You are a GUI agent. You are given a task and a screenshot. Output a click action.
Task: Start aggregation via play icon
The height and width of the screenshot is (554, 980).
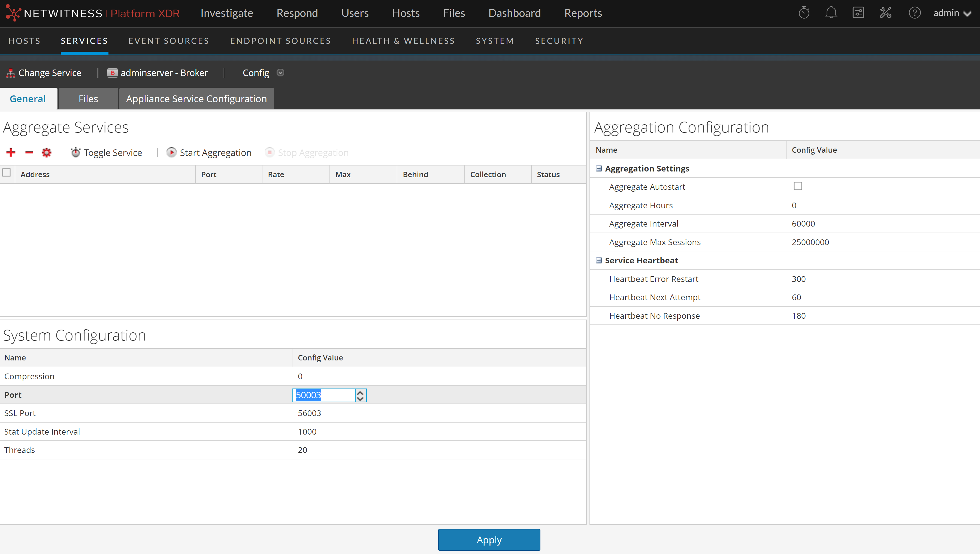tap(172, 152)
